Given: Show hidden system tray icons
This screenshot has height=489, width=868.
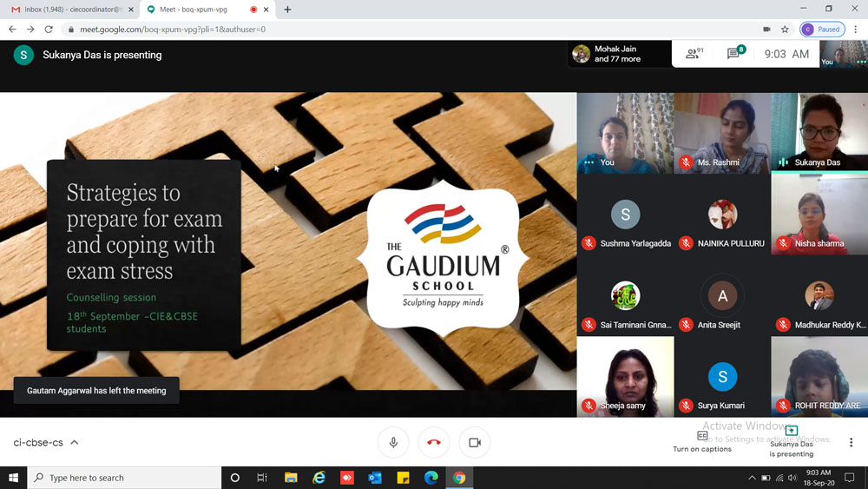Looking at the screenshot, I should click(x=752, y=478).
